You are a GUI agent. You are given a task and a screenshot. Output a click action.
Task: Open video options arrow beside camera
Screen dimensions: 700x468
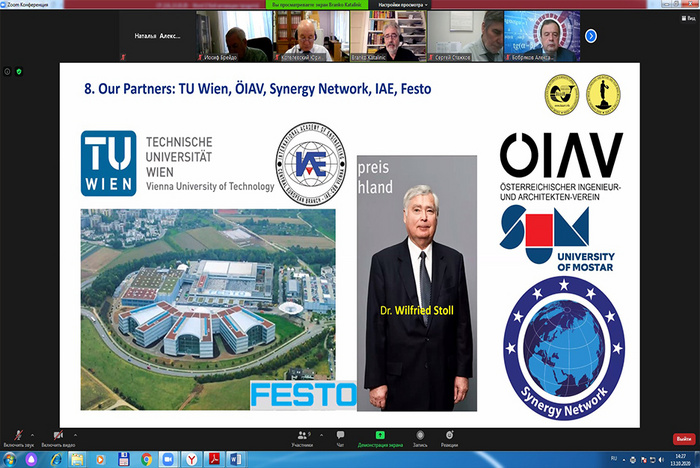coord(75,435)
